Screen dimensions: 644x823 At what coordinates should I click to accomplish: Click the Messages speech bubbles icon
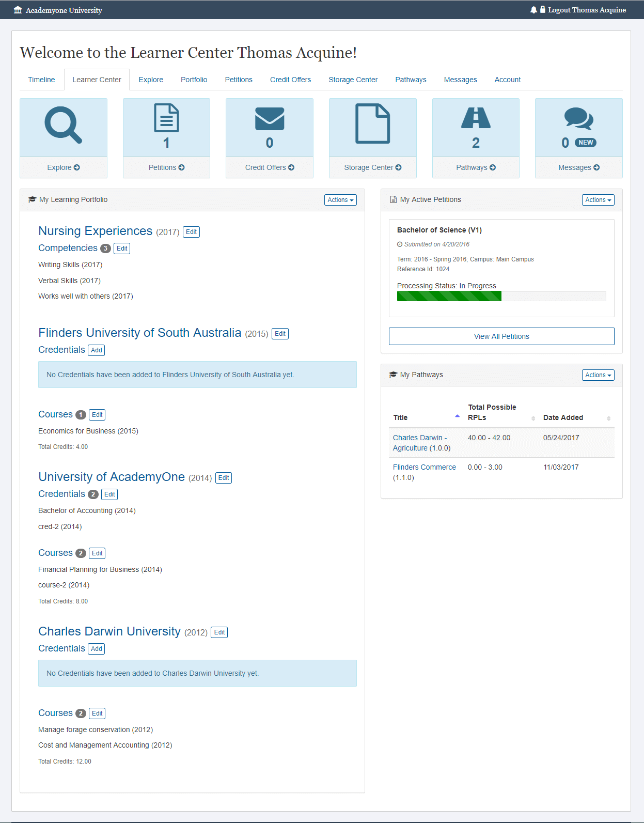click(579, 118)
